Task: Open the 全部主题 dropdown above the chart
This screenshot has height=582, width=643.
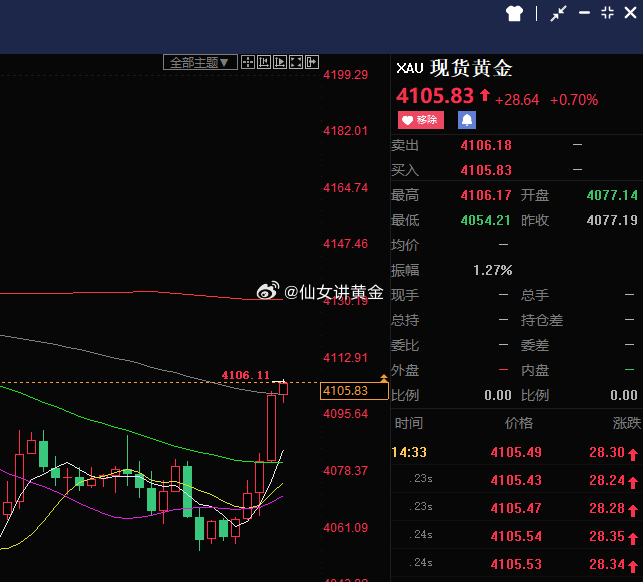Action: point(200,62)
